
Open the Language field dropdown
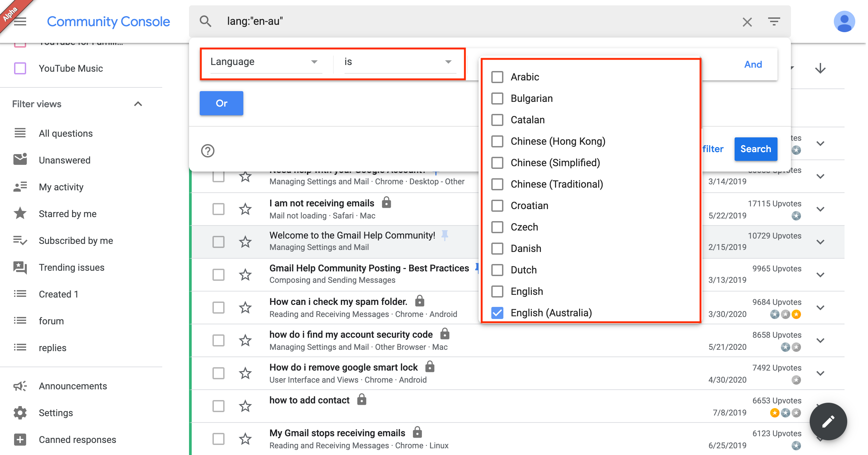(266, 62)
